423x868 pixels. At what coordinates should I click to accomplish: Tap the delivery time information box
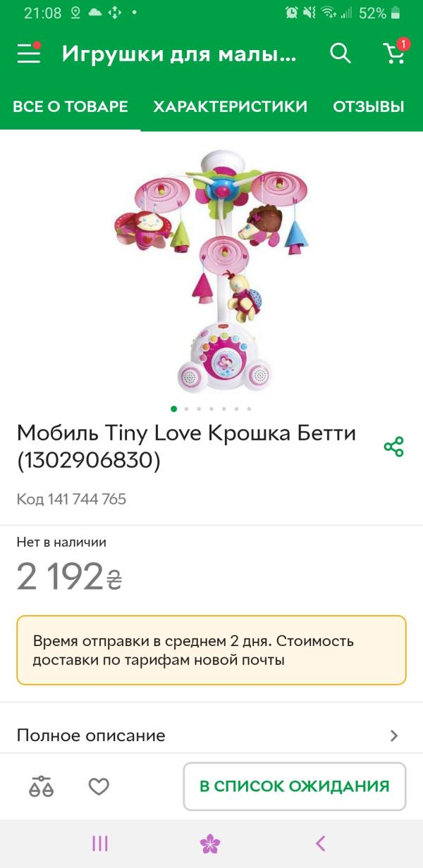(211, 650)
